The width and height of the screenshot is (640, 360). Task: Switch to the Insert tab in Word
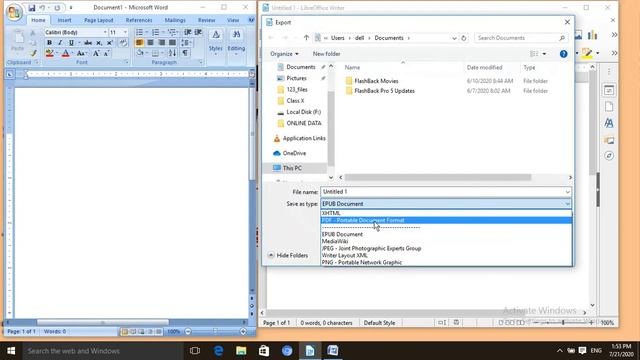64,20
